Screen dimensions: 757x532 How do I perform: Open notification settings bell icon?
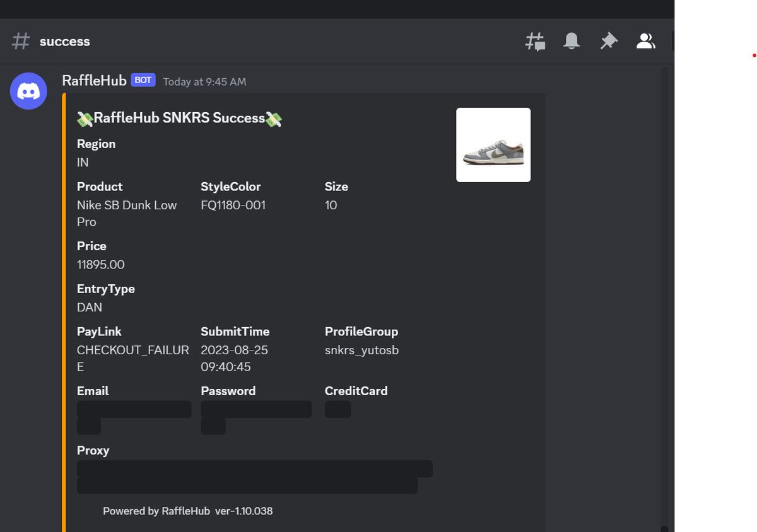click(x=572, y=42)
